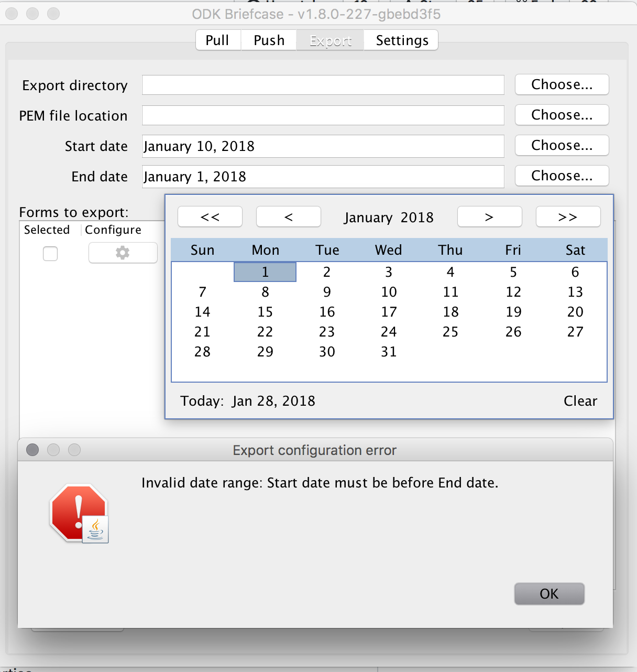Viewport: 637px width, 672px height.
Task: Switch to the Push tab
Action: click(268, 40)
